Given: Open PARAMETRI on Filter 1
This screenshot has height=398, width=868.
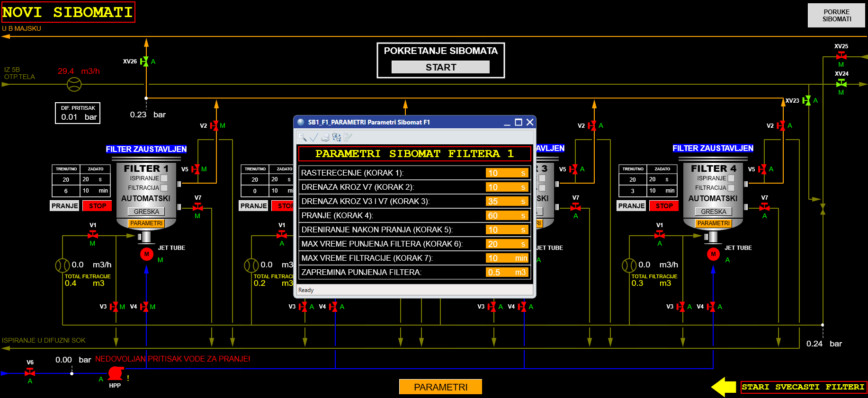Looking at the screenshot, I should (x=146, y=223).
